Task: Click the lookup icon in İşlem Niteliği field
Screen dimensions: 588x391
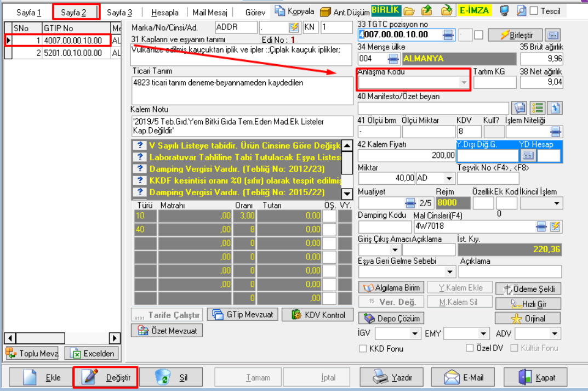Action: tap(556, 132)
